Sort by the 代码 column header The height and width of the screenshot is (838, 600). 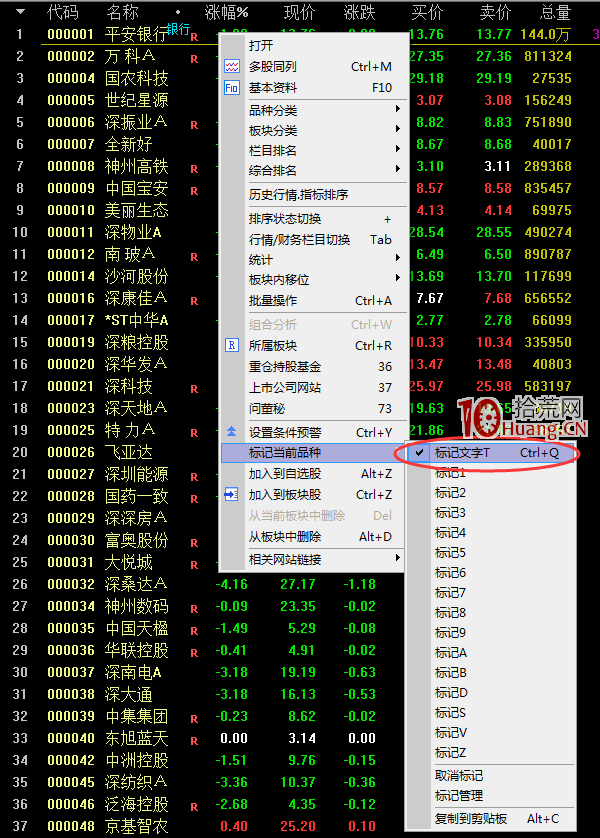click(63, 12)
